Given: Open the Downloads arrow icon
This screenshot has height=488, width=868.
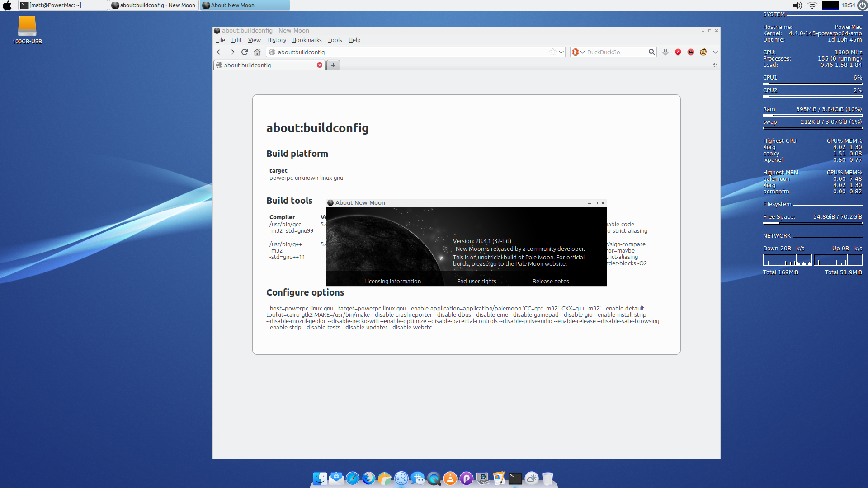Looking at the screenshot, I should point(665,52).
